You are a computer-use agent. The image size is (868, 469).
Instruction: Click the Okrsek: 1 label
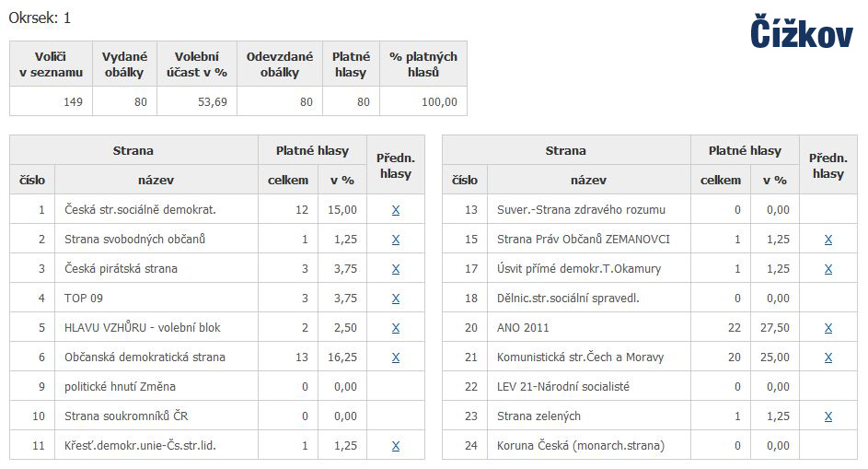point(40,18)
